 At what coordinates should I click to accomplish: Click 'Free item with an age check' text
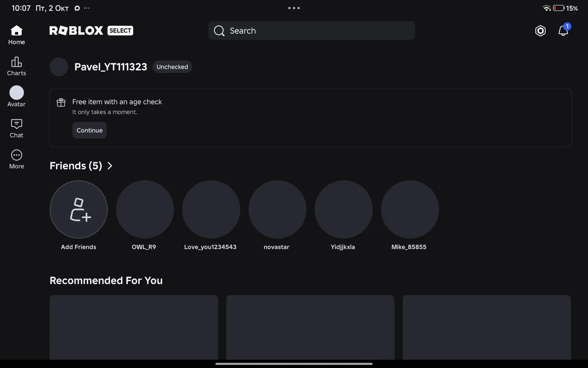pyautogui.click(x=117, y=102)
